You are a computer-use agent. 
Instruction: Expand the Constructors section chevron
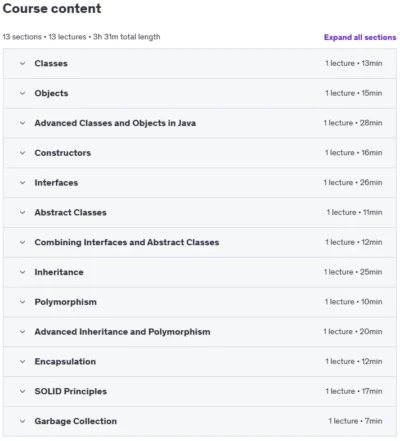(x=22, y=153)
